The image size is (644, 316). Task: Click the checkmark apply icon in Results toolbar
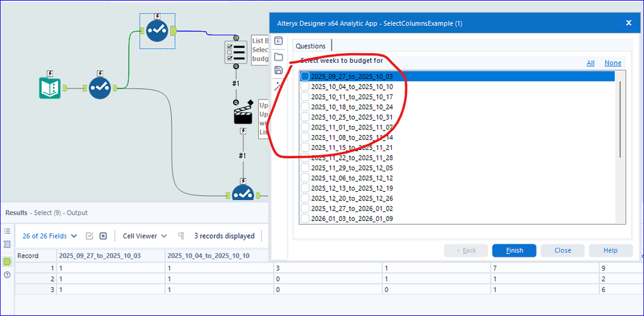(x=90, y=236)
